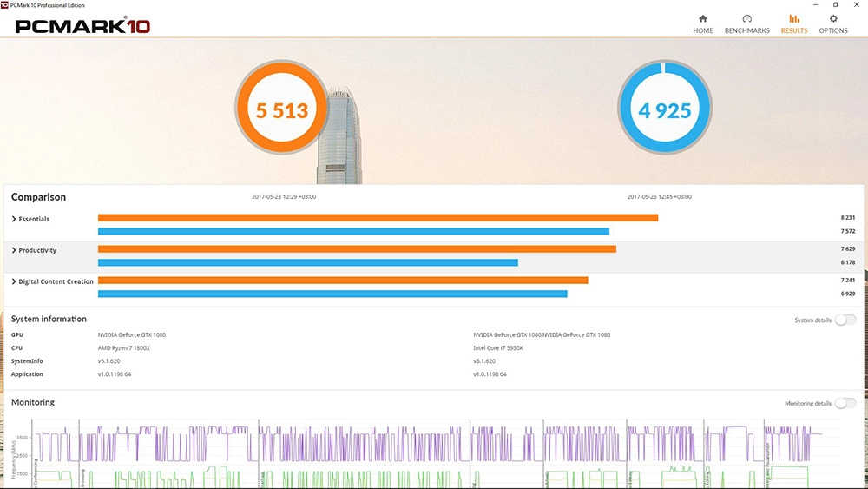Open Benchmarks via the gauge icon

coord(746,19)
